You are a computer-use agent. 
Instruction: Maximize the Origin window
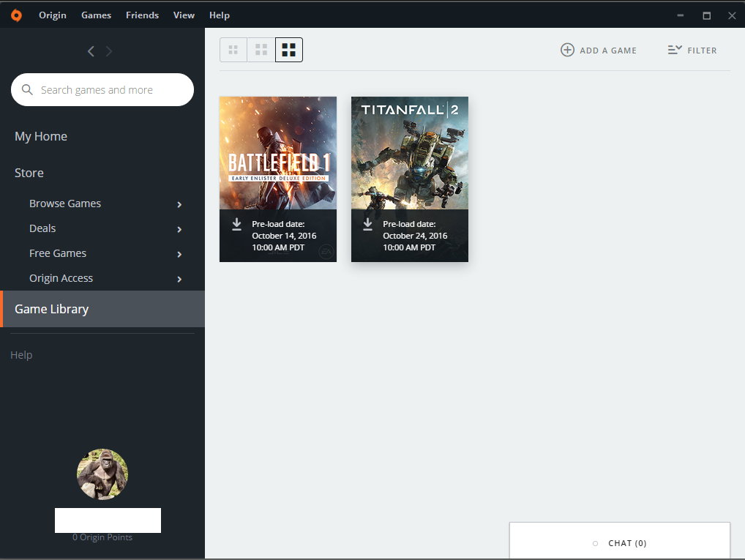(x=706, y=15)
